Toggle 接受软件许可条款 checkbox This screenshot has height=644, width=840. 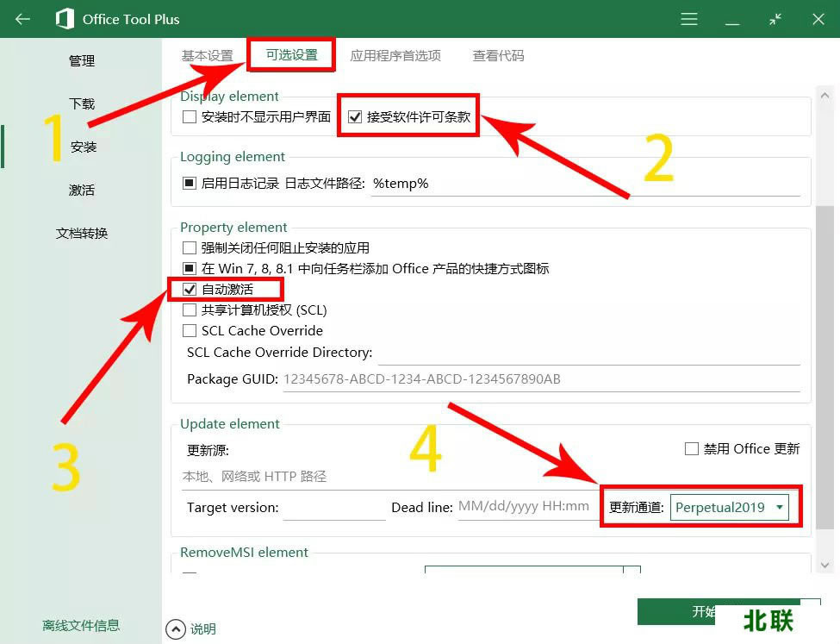coord(355,116)
